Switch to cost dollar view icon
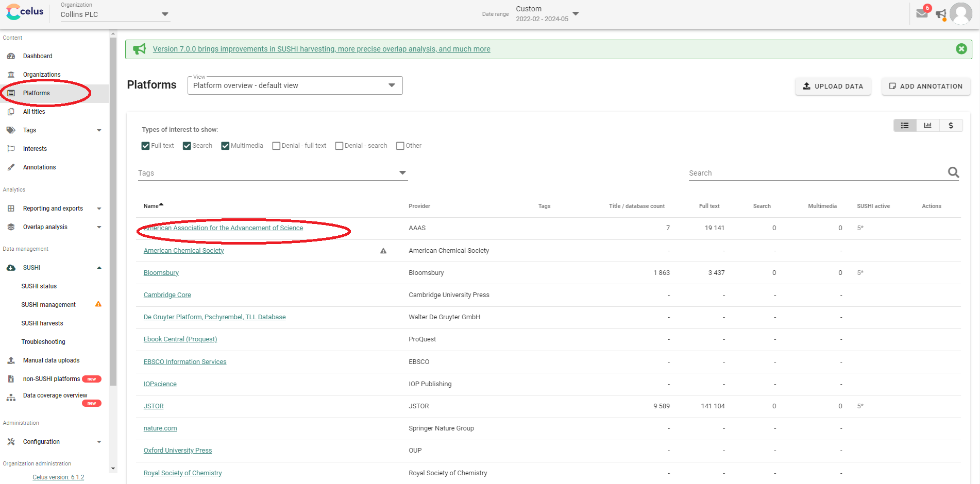The height and width of the screenshot is (484, 980). (951, 125)
